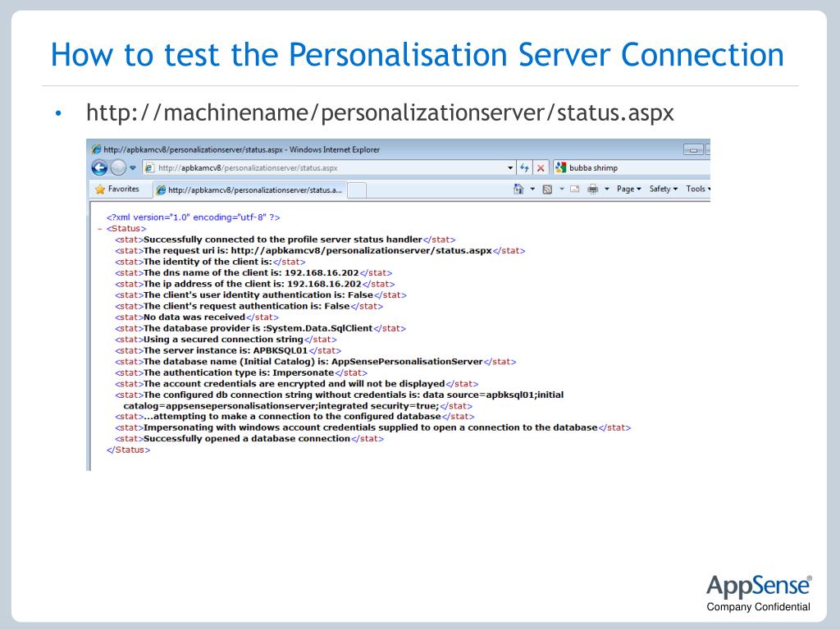Click the red Stop loading icon
The image size is (840, 630).
[x=541, y=167]
